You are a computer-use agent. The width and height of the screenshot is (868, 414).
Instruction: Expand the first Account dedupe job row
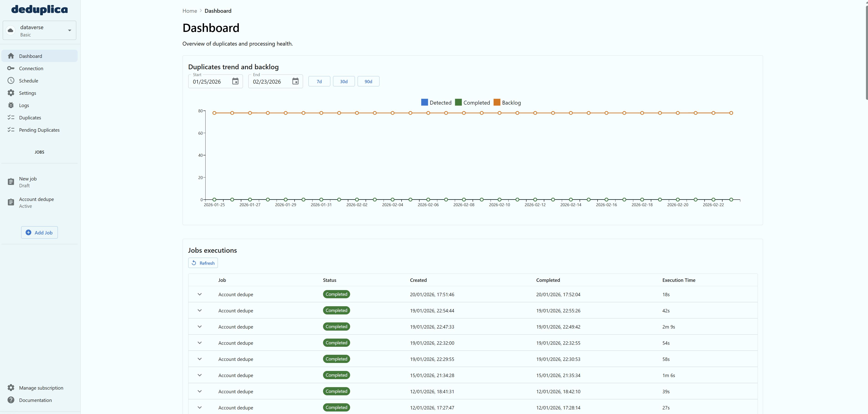199,294
